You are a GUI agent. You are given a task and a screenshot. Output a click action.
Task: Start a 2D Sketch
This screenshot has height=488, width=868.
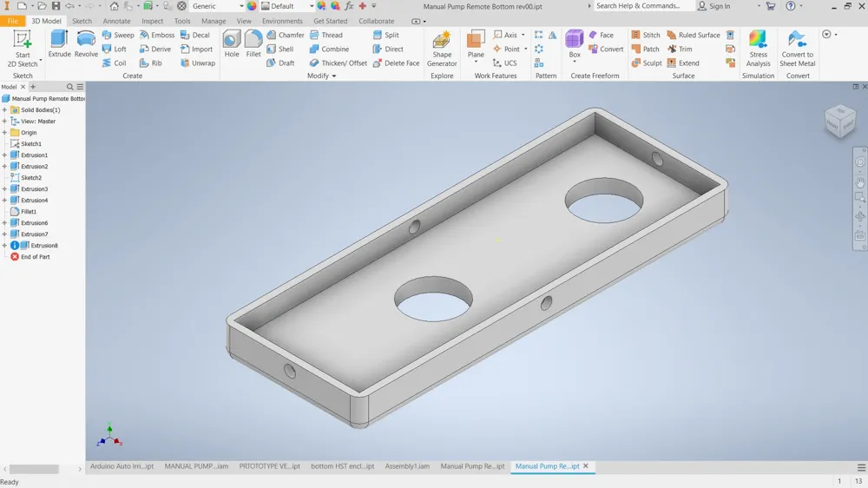(23, 49)
